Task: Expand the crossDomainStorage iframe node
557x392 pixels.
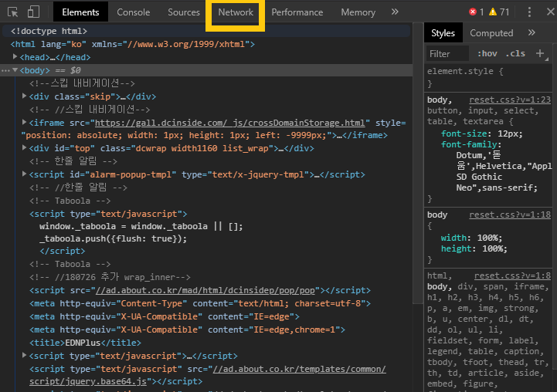Action: 24,123
